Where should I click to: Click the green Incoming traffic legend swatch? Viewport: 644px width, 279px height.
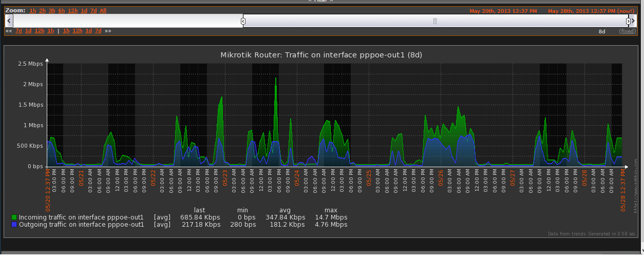tap(14, 217)
